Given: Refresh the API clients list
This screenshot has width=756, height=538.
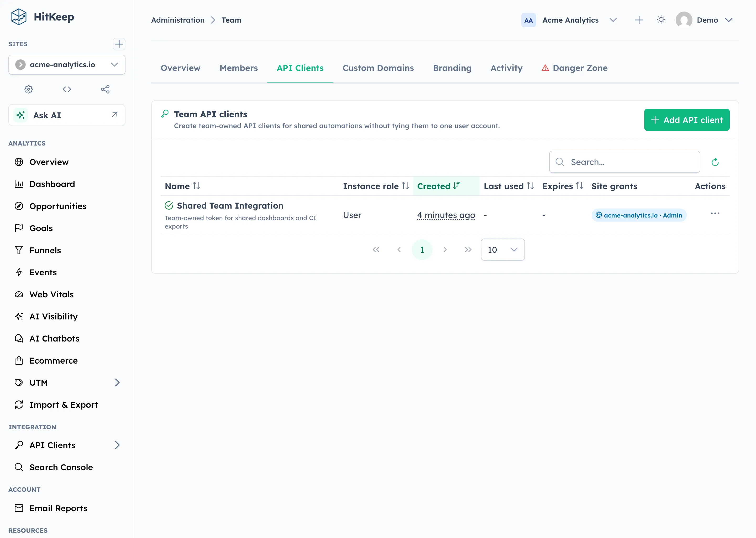Looking at the screenshot, I should coord(715,162).
